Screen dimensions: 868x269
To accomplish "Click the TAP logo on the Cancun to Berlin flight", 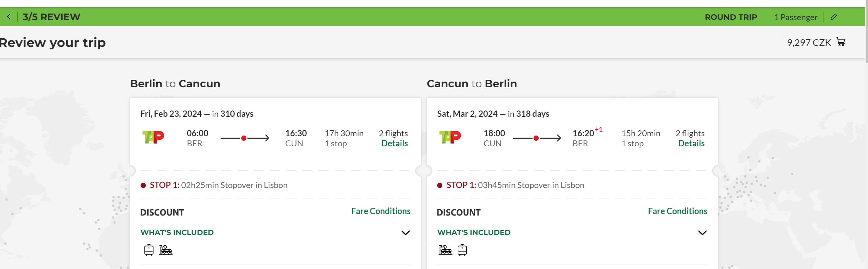I will (450, 137).
